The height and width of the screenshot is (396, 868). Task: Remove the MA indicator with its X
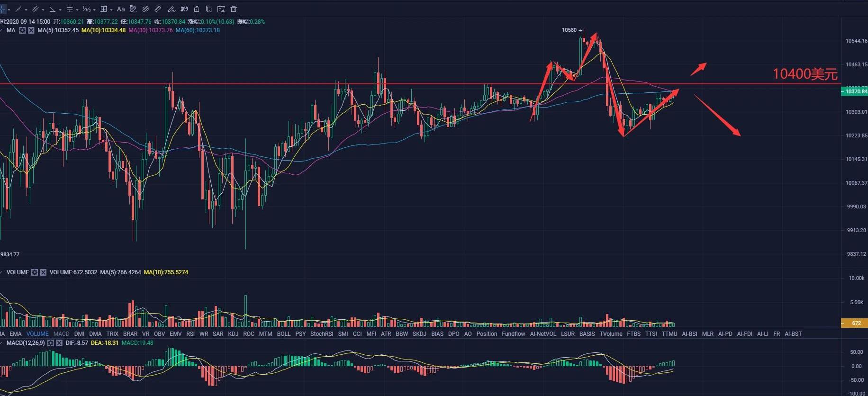(x=31, y=30)
